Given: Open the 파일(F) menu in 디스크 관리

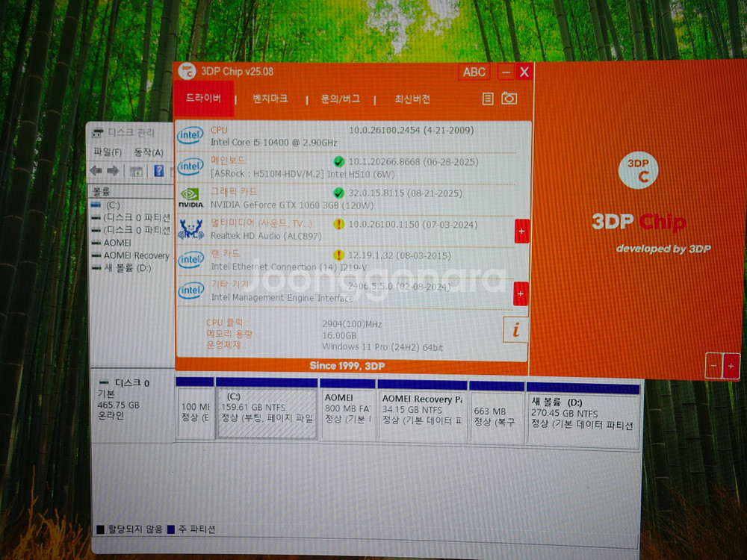Looking at the screenshot, I should point(108,152).
